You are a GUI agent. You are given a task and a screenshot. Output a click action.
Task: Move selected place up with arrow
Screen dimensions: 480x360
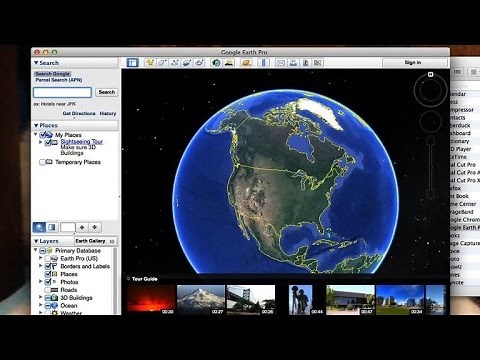(x=82, y=227)
